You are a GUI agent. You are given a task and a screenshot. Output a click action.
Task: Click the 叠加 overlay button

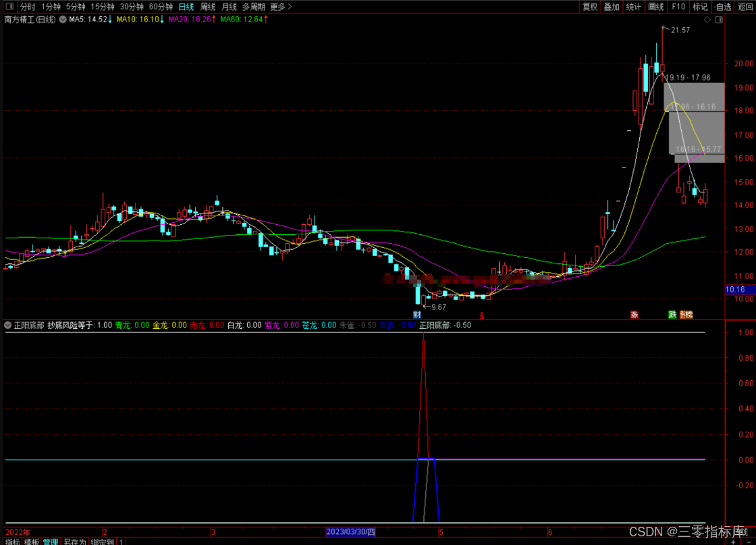coord(612,7)
